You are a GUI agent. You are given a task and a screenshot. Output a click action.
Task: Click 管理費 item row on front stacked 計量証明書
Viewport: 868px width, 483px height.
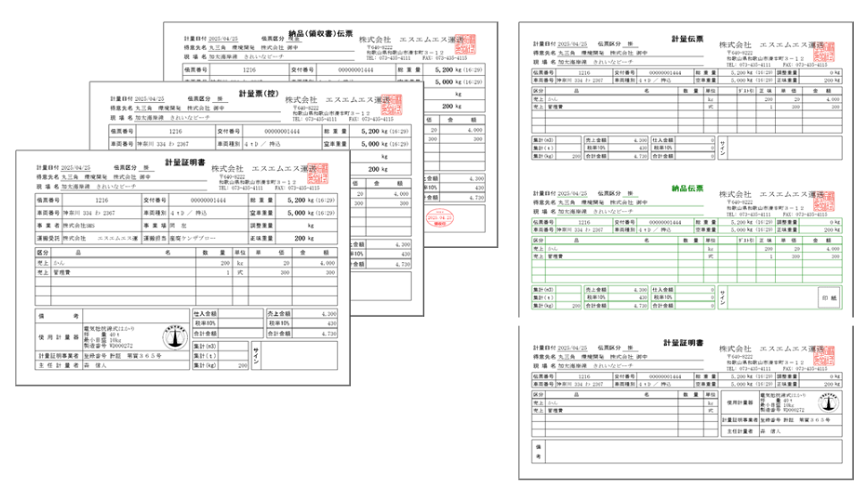pos(186,273)
